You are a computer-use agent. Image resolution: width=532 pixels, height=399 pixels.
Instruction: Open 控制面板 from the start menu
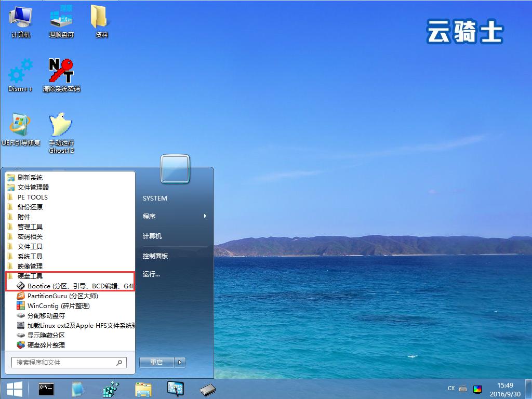click(155, 256)
